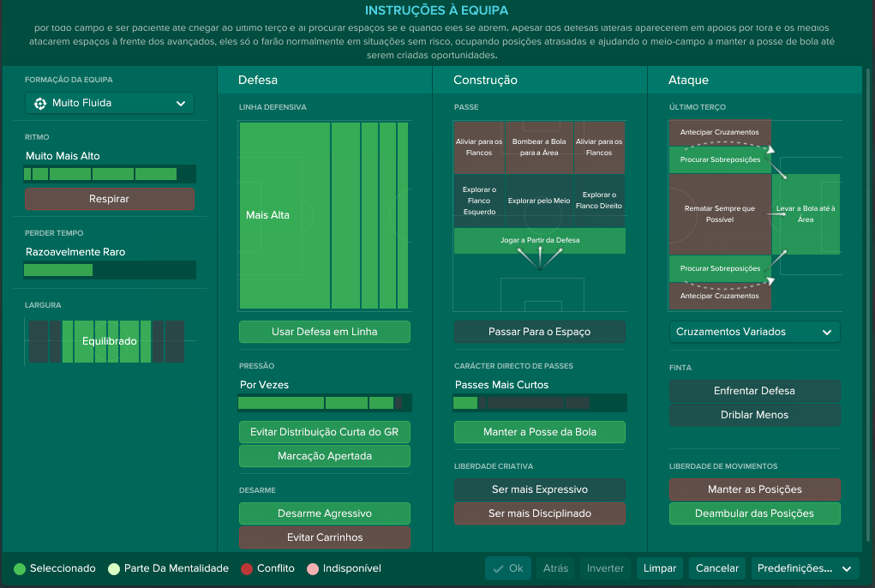Click the pink Indisponível legend dot

pos(313,569)
